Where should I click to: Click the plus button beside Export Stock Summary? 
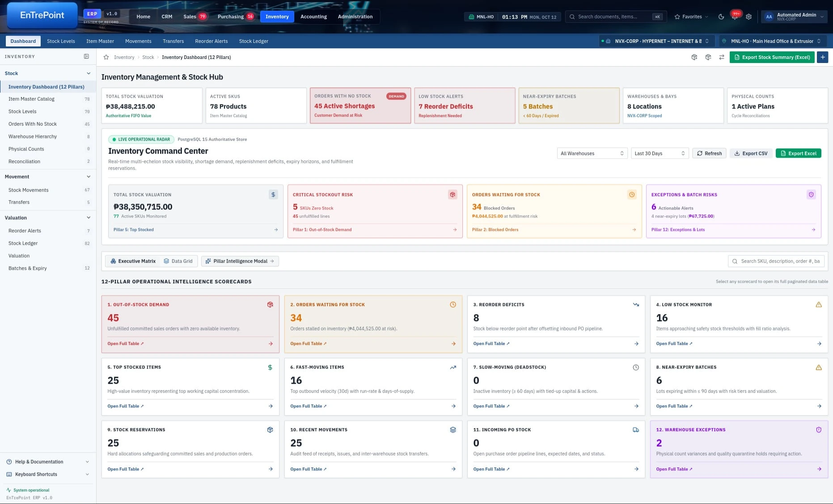coord(823,57)
